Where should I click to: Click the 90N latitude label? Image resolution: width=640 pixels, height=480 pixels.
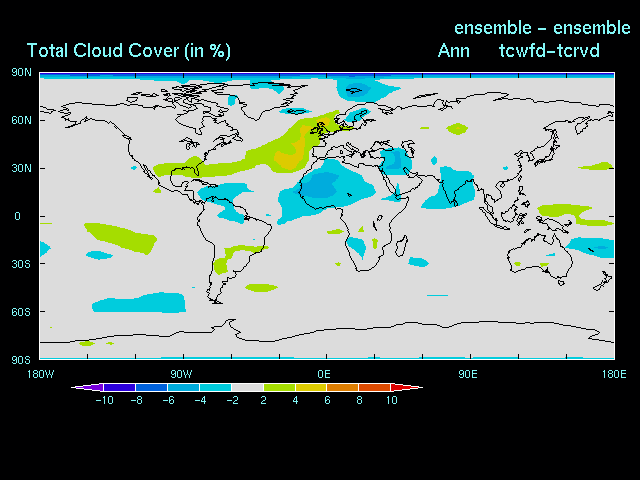pos(21,73)
